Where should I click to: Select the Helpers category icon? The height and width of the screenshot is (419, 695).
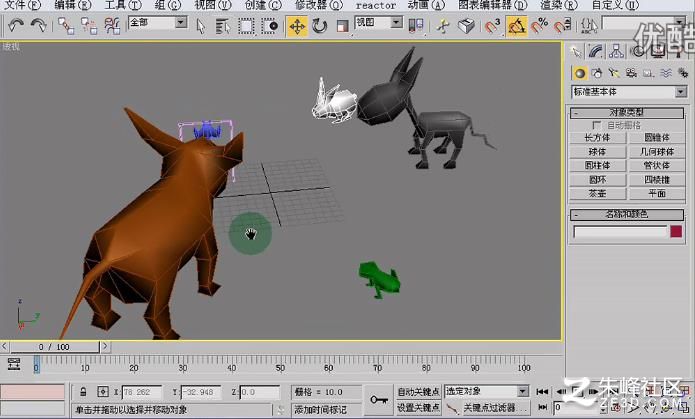click(648, 73)
